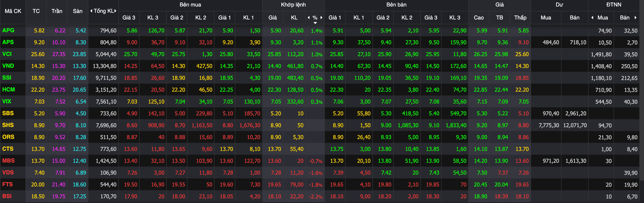Click SSI foreign sell 212,65
The image size is (644, 203).
[629, 78]
